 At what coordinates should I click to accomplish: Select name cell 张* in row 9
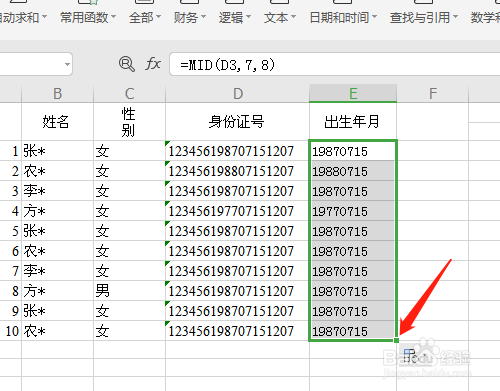coord(58,311)
